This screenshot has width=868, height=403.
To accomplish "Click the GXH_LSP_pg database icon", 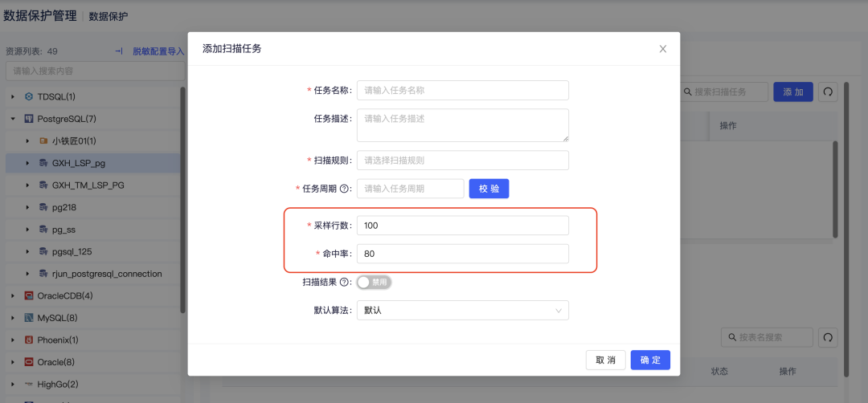I will tap(43, 163).
